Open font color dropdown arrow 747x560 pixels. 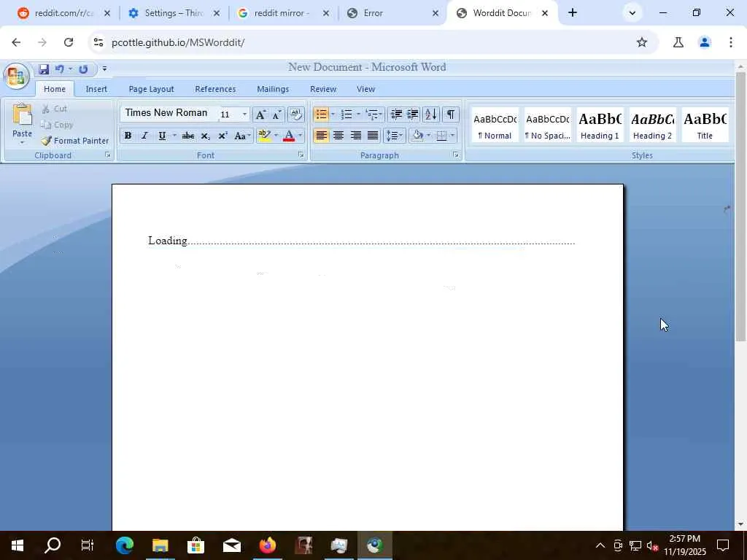(x=300, y=136)
